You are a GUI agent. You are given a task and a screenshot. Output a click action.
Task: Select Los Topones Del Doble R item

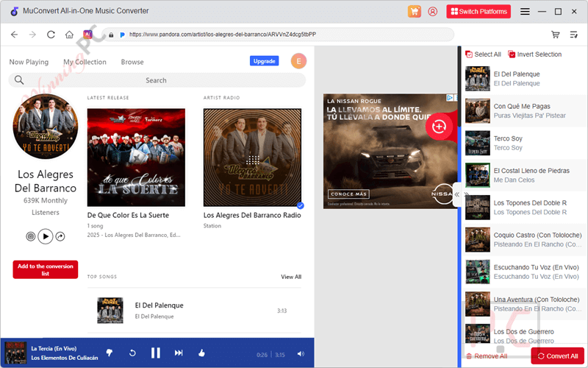pos(525,208)
